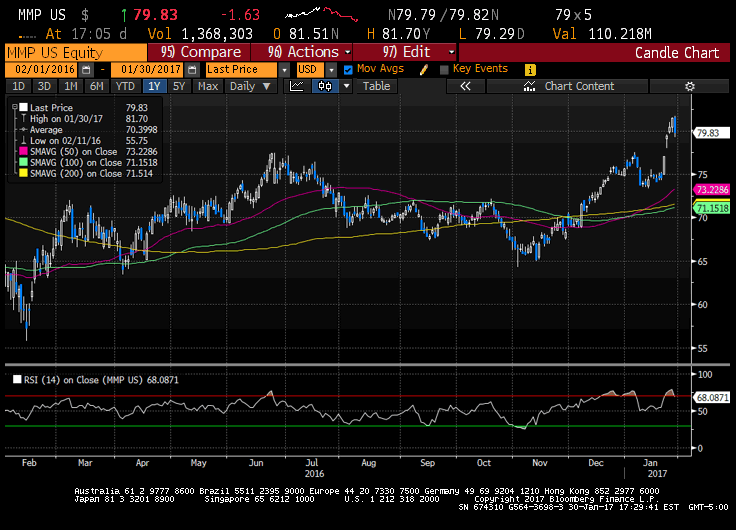Open the USD currency dropdown arrow

tap(331, 70)
